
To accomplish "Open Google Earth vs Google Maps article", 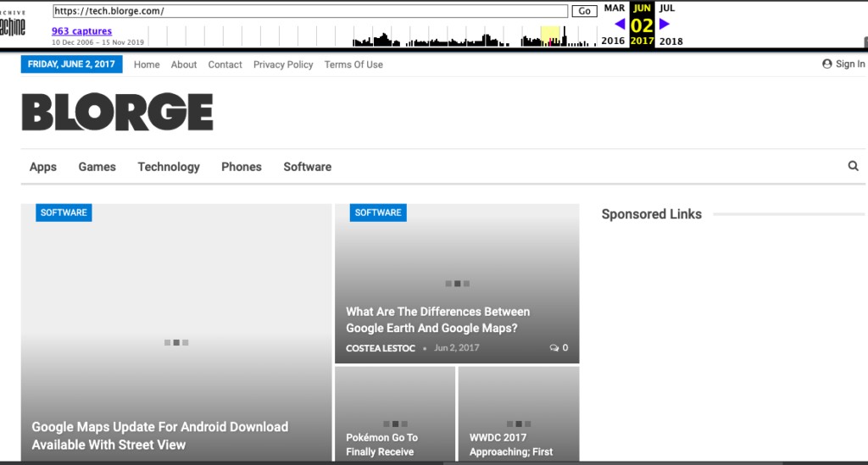I will (438, 319).
